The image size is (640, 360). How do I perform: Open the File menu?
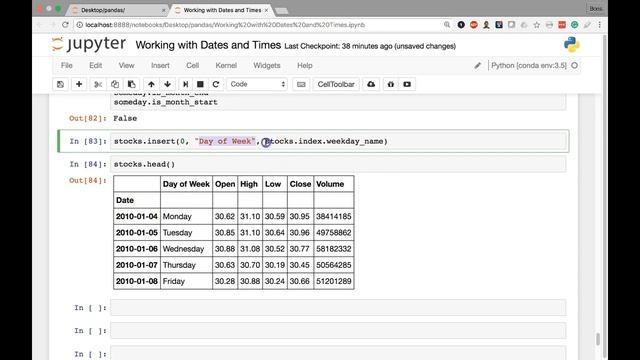tap(67, 65)
